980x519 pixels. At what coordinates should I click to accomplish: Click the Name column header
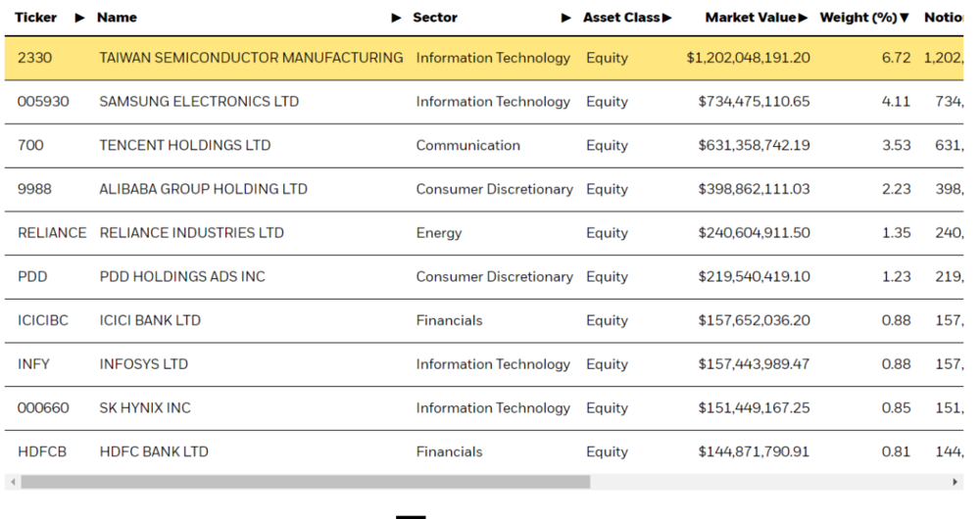click(x=117, y=18)
